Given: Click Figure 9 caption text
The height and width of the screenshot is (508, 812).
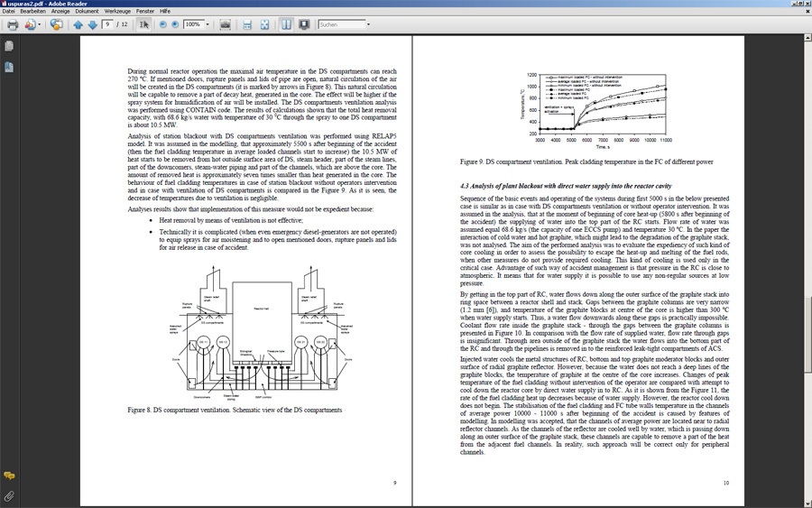Looking at the screenshot, I should pos(586,162).
